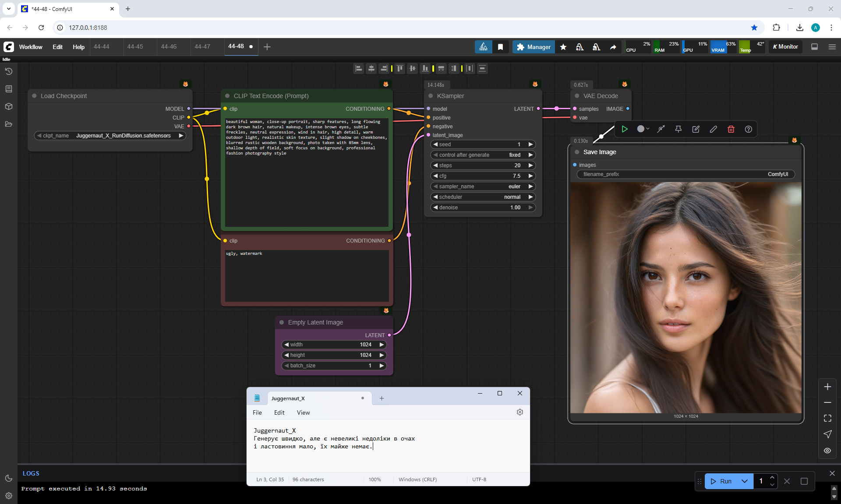Delete selected node with trash icon

(x=731, y=129)
